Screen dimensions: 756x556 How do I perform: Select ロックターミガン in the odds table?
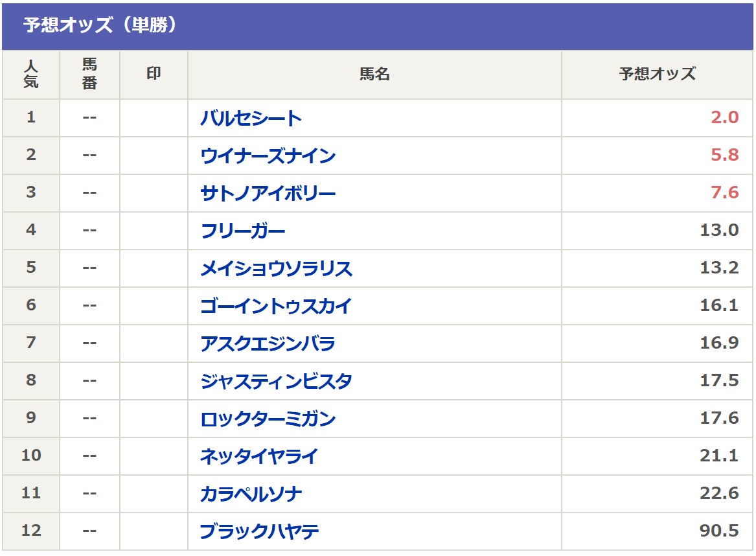pos(268,419)
